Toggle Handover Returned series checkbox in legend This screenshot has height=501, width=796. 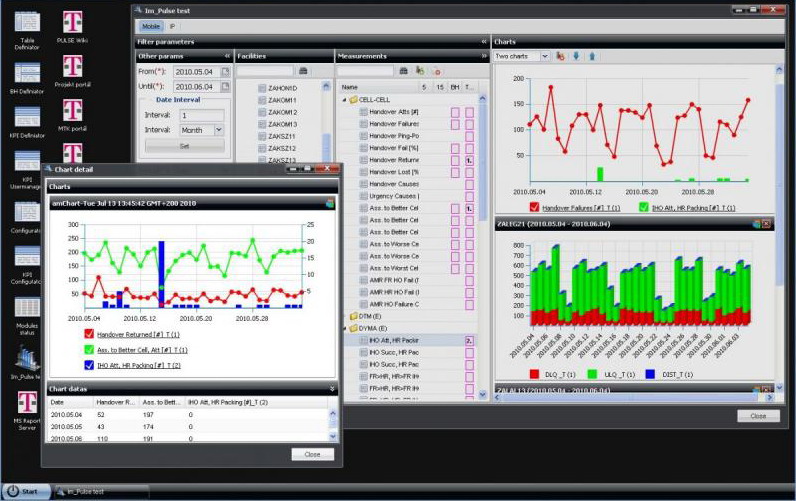(x=88, y=333)
